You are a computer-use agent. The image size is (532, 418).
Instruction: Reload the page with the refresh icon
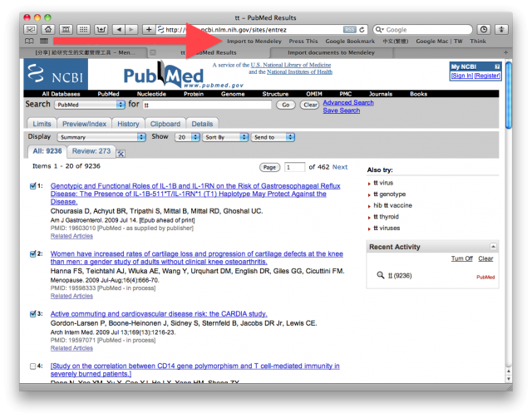[x=362, y=30]
